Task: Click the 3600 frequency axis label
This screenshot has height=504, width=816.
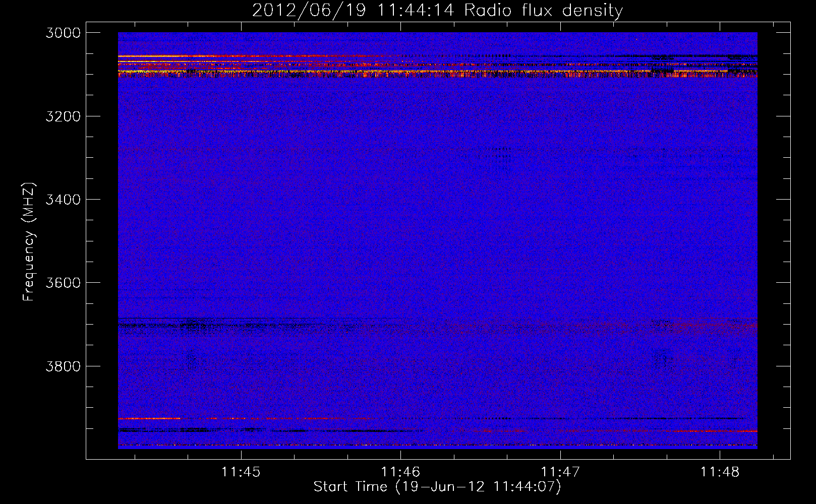Action: 63,283
